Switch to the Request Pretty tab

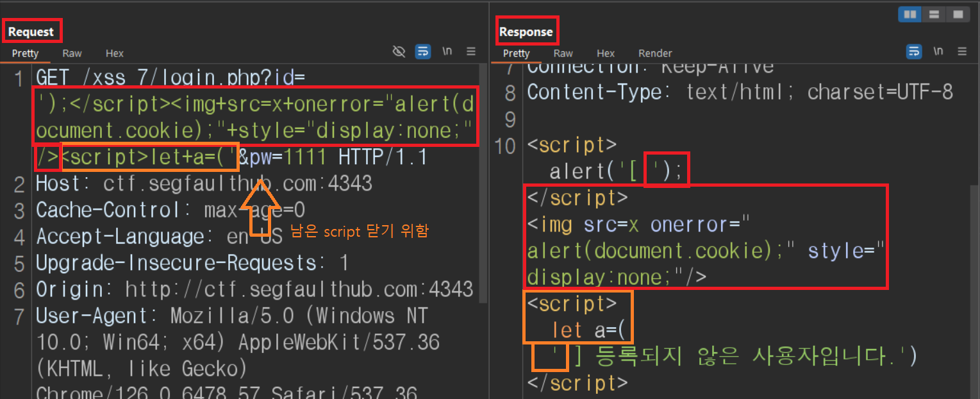26,53
